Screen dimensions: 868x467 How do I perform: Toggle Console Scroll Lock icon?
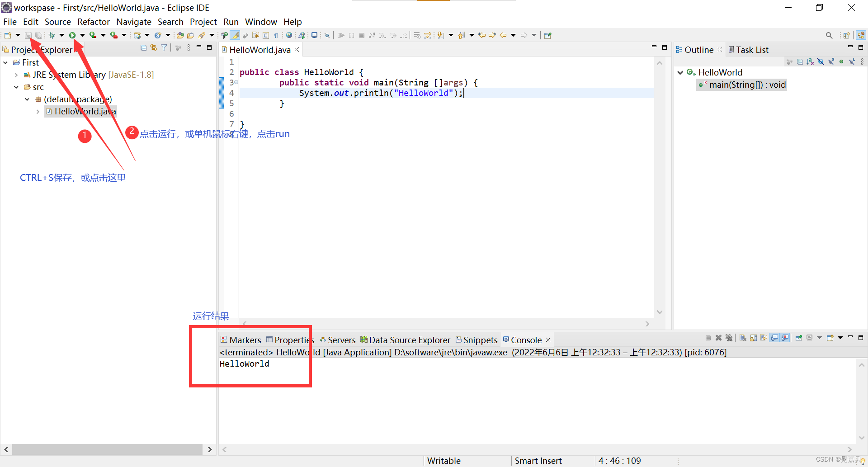pos(753,338)
